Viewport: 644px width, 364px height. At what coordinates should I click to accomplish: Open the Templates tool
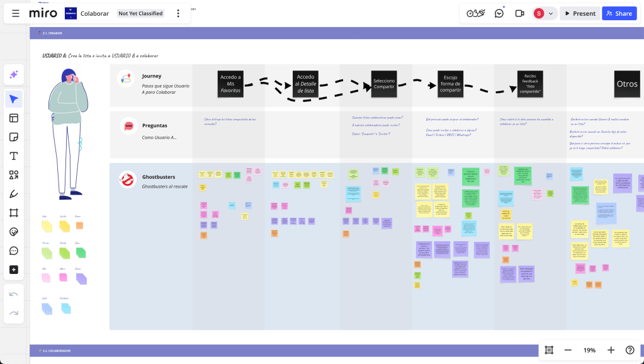pos(14,118)
